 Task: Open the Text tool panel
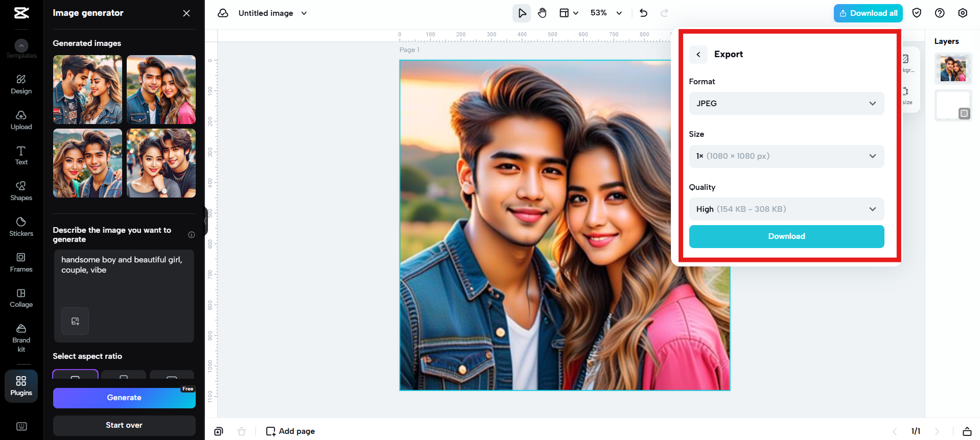tap(21, 155)
